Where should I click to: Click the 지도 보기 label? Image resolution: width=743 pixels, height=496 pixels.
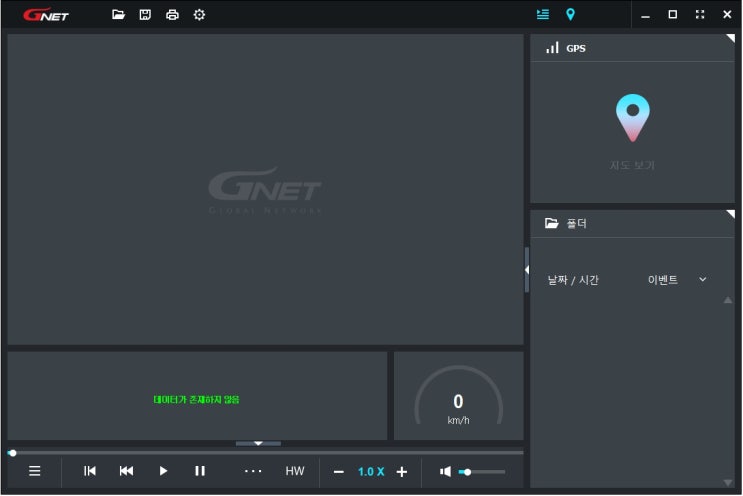(x=632, y=165)
